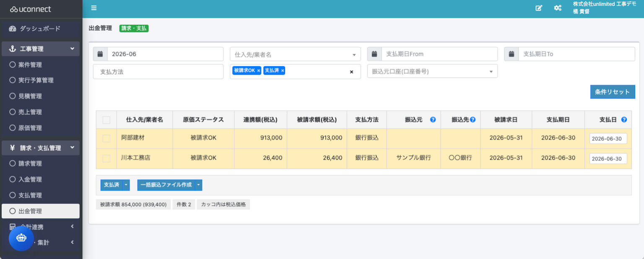
Task: Click the 被請求額(税込) column header
Action: point(317,120)
